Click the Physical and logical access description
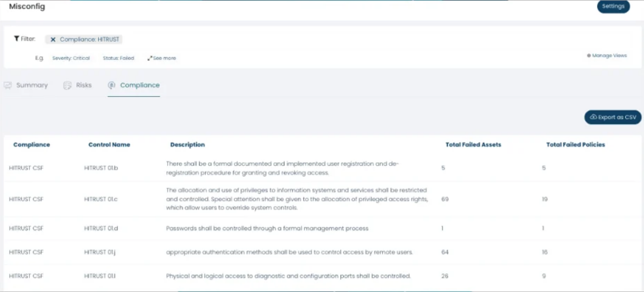The width and height of the screenshot is (644, 292). tap(288, 276)
